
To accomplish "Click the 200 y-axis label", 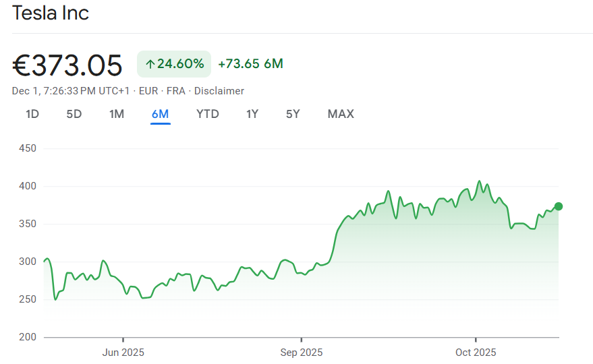I will pyautogui.click(x=26, y=337).
